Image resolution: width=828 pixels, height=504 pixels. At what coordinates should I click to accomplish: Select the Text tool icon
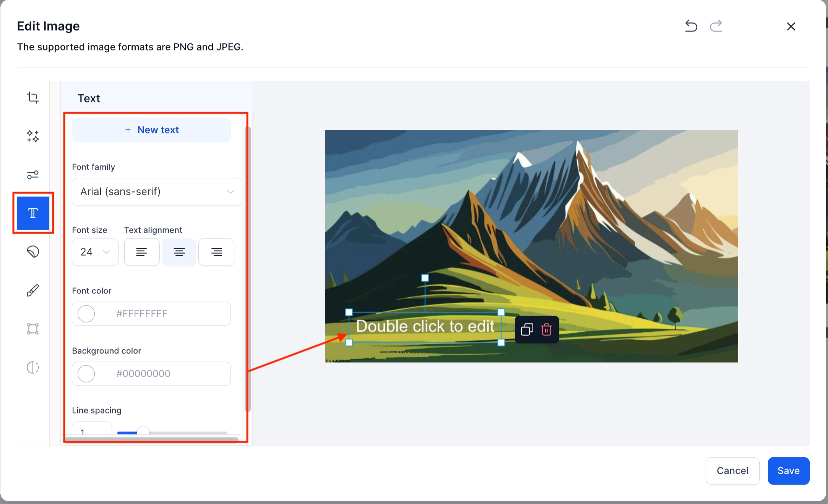(x=33, y=213)
